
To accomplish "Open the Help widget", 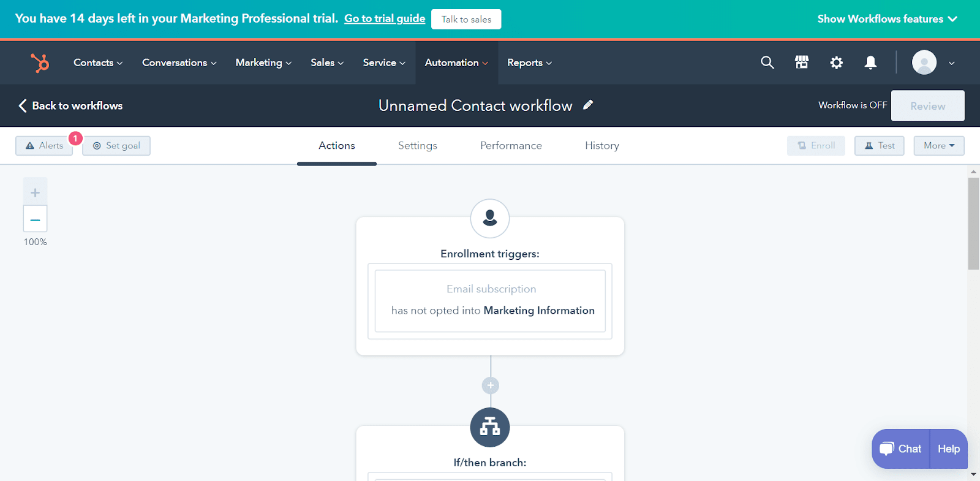I will coord(949,449).
